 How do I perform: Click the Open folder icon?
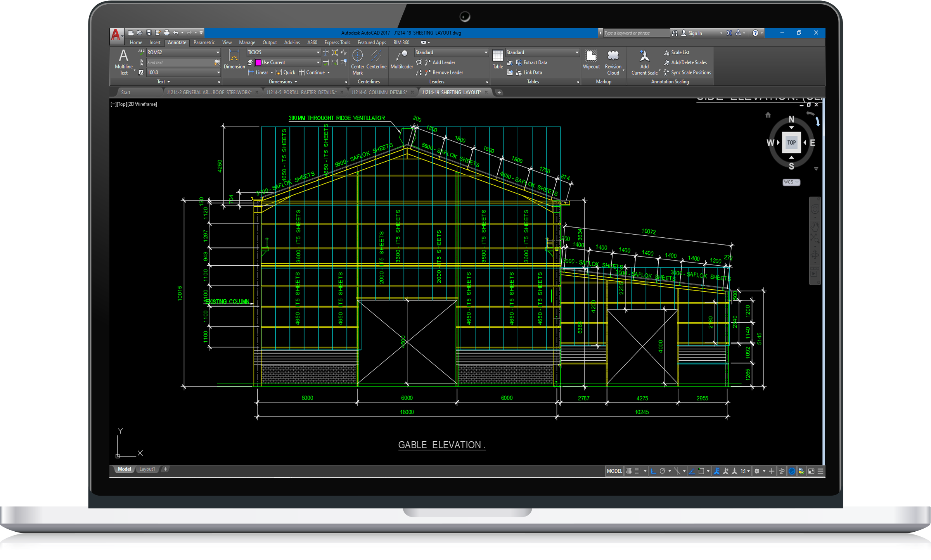140,33
